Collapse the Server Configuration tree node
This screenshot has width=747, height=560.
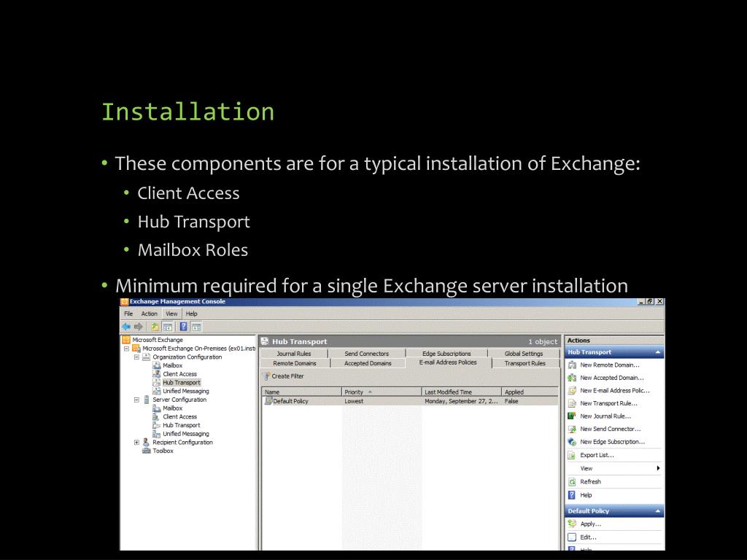point(136,400)
